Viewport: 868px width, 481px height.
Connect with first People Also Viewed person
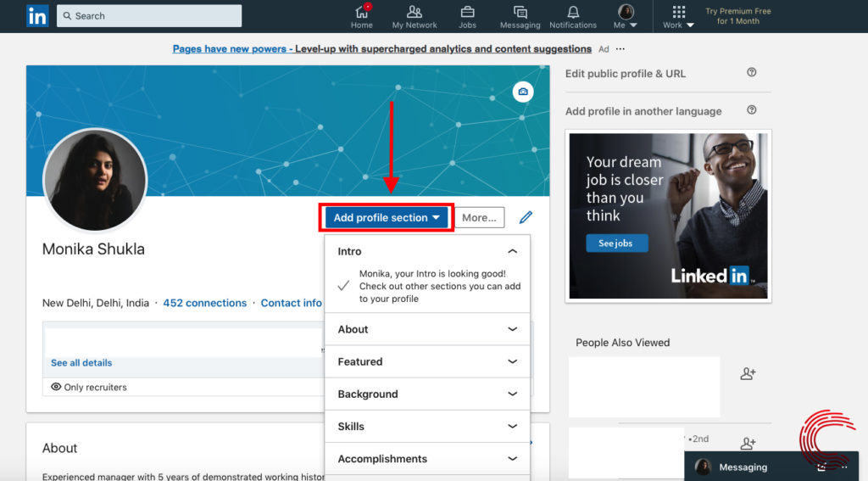(748, 373)
